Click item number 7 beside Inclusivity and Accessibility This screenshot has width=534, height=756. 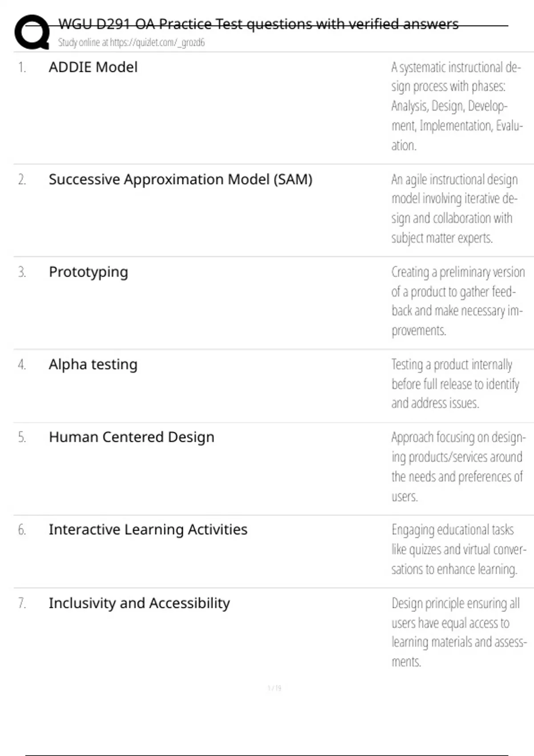coord(22,603)
